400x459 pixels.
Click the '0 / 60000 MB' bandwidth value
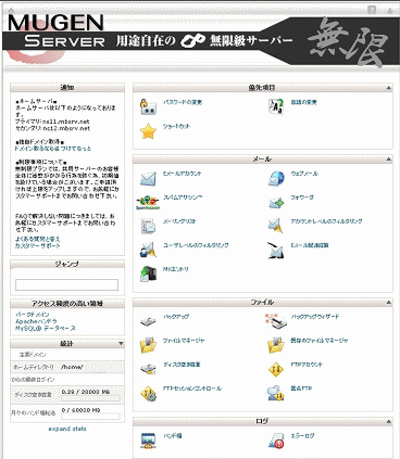pyautogui.click(x=81, y=410)
